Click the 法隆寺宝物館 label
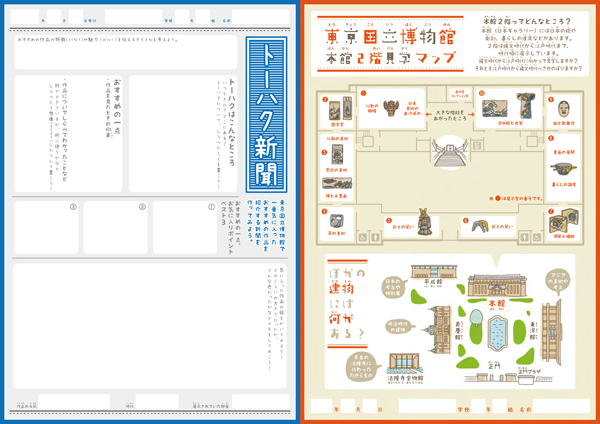Image resolution: width=600 pixels, height=424 pixels. [405, 378]
